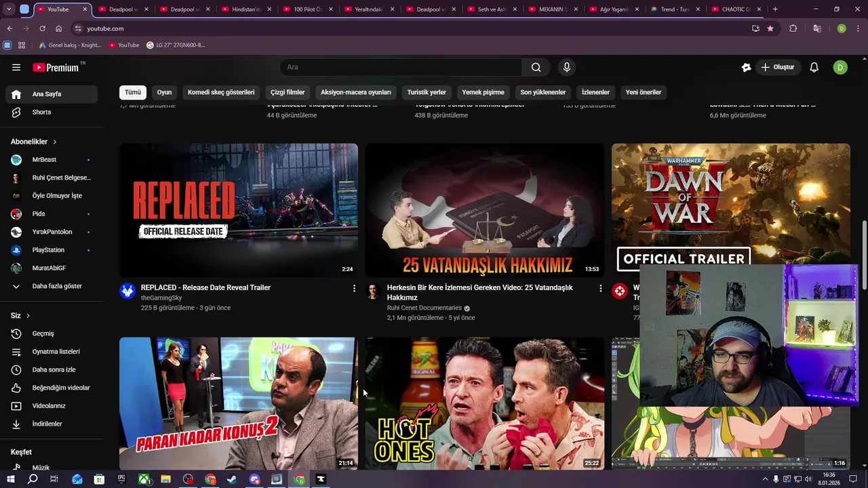Select the Turistik yerler chip
The width and height of the screenshot is (868, 488).
point(427,92)
